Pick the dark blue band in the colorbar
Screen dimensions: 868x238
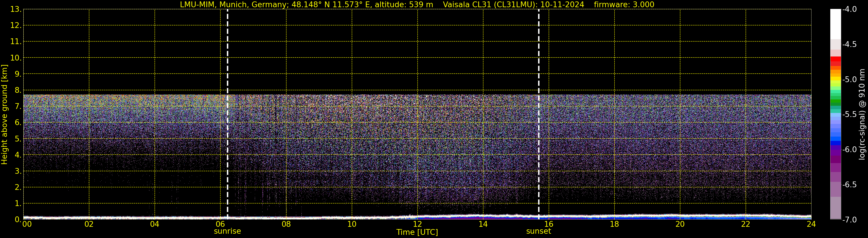[835, 143]
